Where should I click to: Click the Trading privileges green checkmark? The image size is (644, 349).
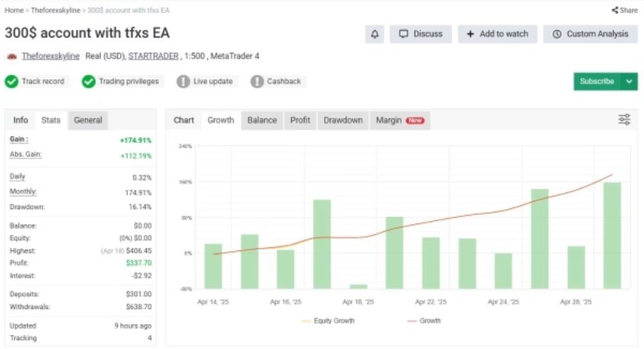(x=88, y=81)
